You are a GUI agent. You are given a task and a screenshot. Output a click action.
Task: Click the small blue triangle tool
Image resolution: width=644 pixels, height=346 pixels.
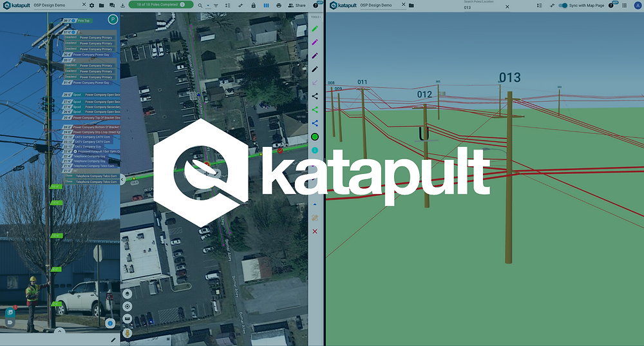(315, 204)
